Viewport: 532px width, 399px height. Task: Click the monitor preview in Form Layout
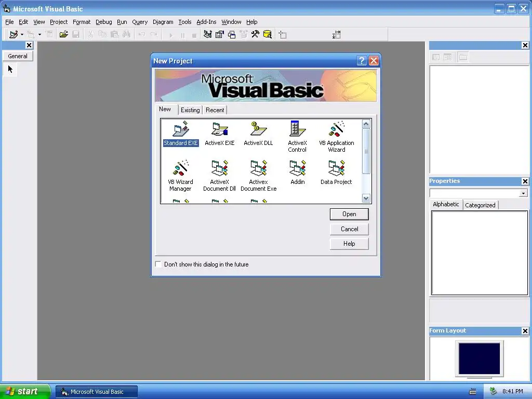[479, 359]
